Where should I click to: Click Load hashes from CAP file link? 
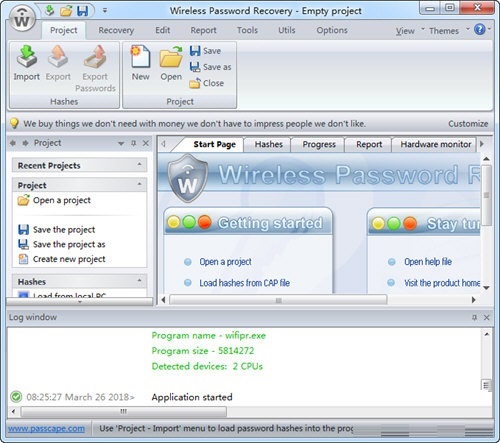pos(244,283)
